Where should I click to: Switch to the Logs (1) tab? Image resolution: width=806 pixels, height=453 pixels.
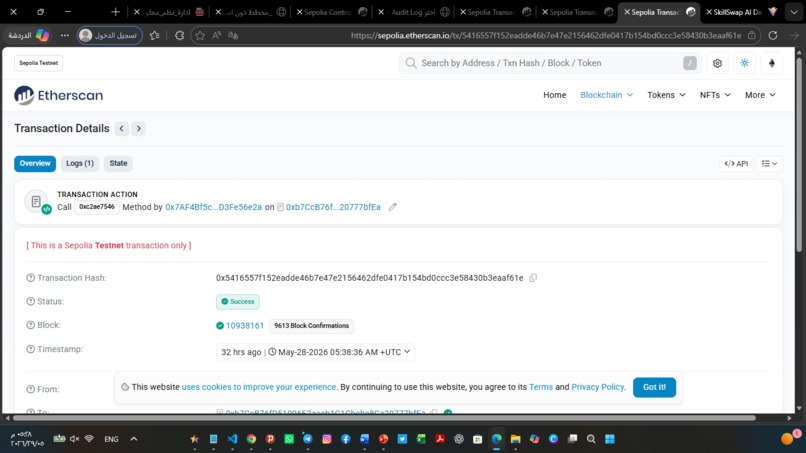80,164
